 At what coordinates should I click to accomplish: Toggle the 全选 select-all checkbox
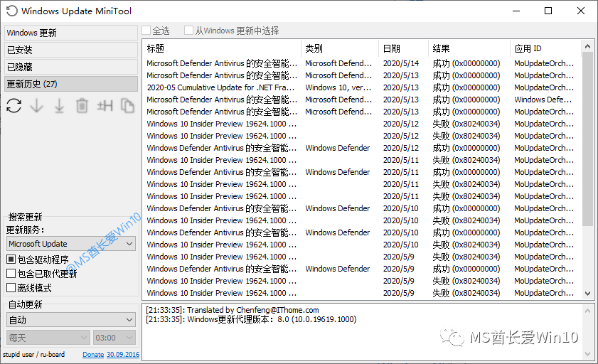pyautogui.click(x=146, y=31)
